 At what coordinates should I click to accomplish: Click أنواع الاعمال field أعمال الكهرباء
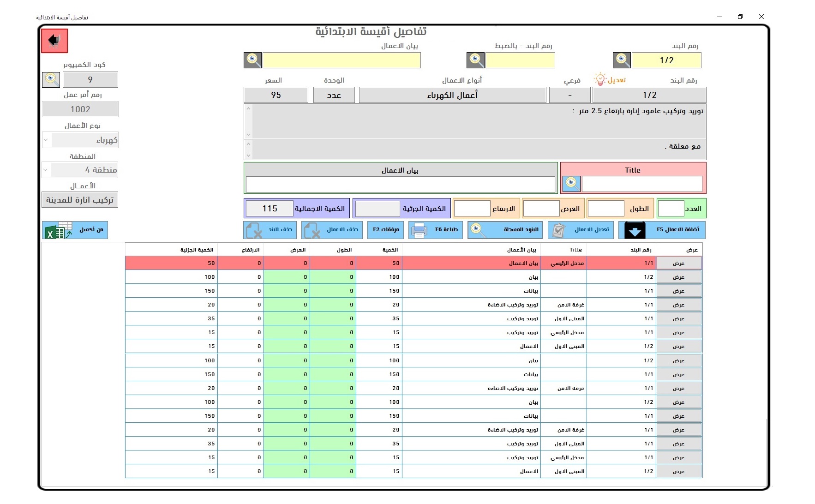pyautogui.click(x=453, y=95)
